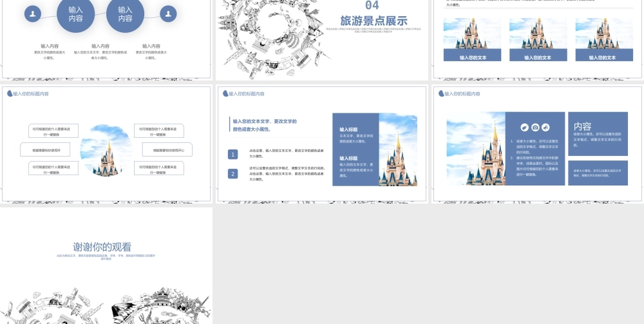Click the pencil tag icon beside the camera
Viewport: 644px width, 324px height.
(x=524, y=128)
